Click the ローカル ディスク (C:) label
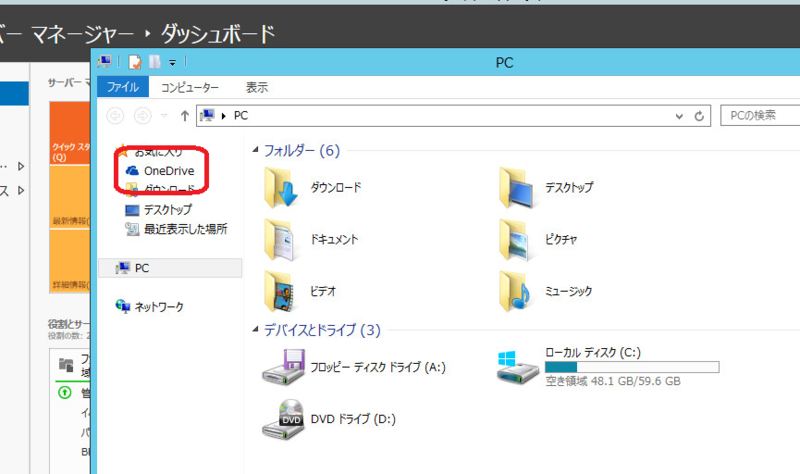 593,353
